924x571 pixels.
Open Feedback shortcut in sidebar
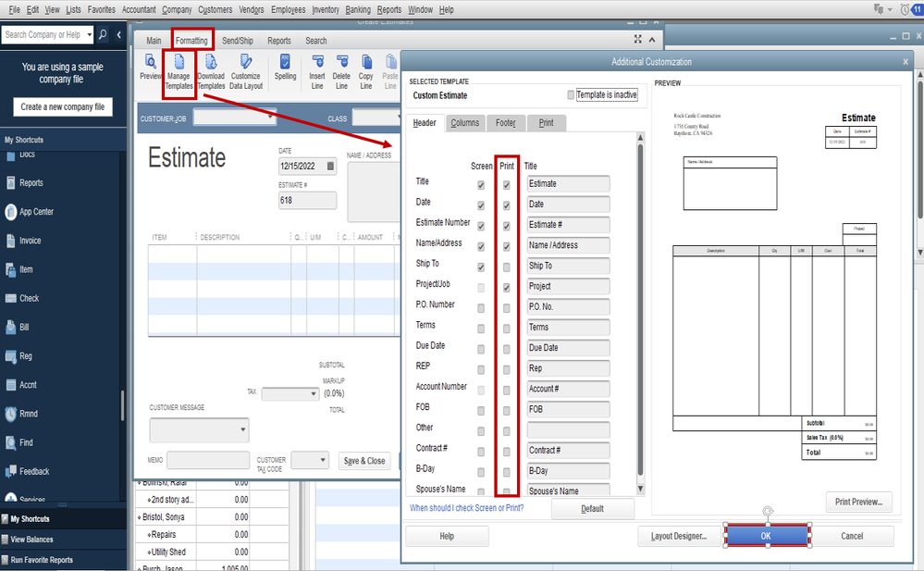27,472
